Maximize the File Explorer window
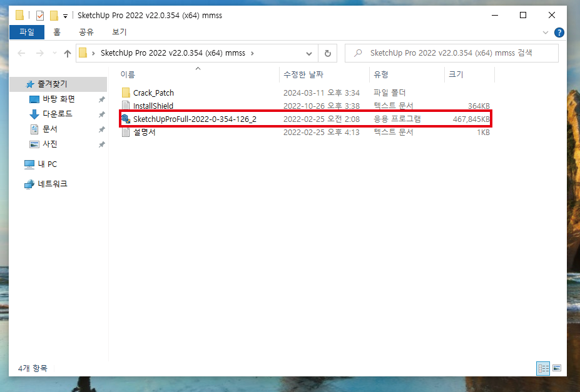 coord(523,15)
